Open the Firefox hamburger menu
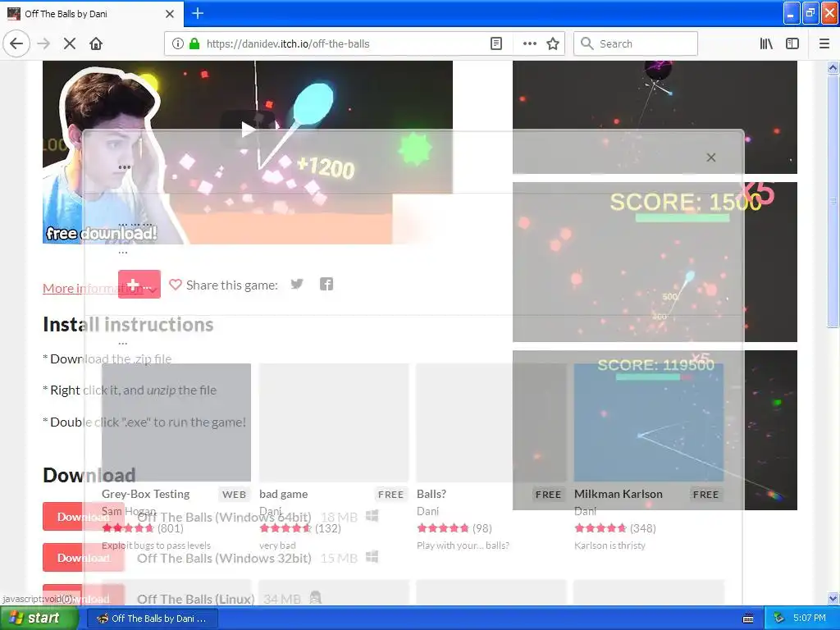Viewport: 840px width, 630px height. point(824,43)
